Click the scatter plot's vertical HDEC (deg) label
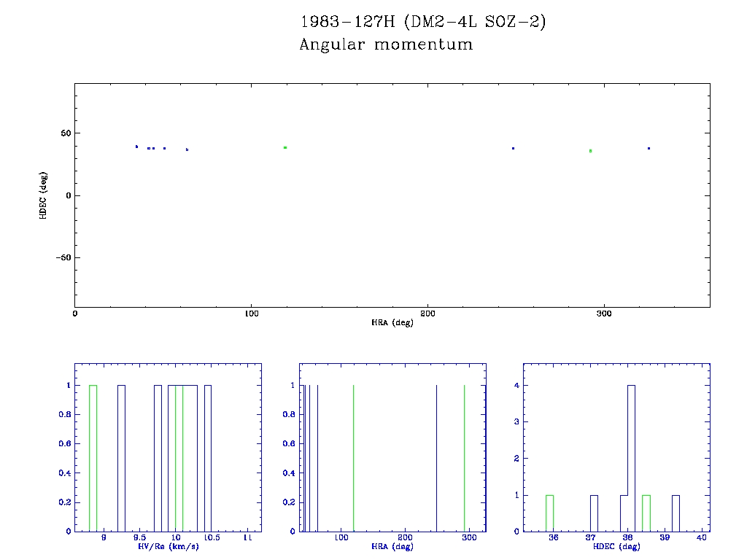Image resolution: width=747 pixels, height=560 pixels. click(x=44, y=195)
